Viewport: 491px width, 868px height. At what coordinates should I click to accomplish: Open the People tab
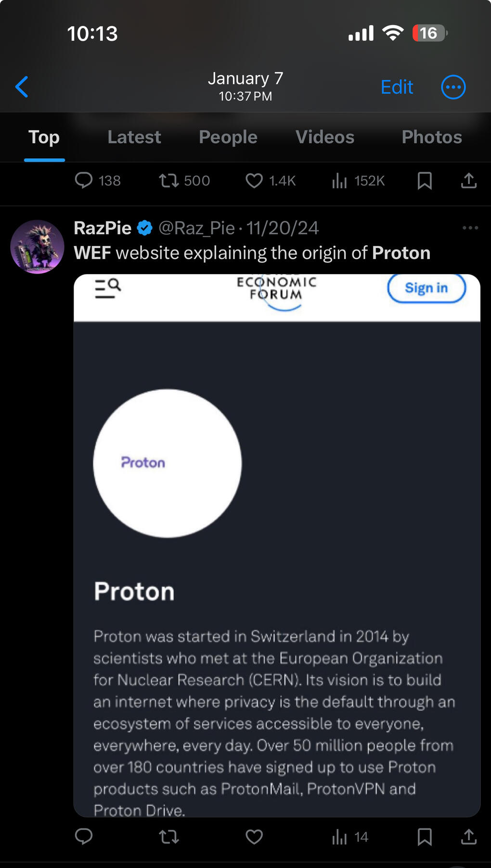(x=228, y=137)
